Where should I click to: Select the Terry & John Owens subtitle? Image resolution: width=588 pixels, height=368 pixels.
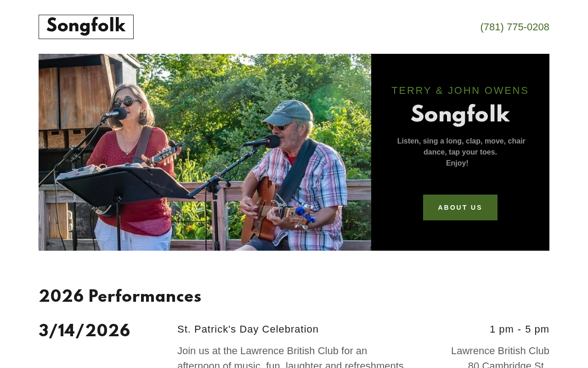click(x=460, y=91)
